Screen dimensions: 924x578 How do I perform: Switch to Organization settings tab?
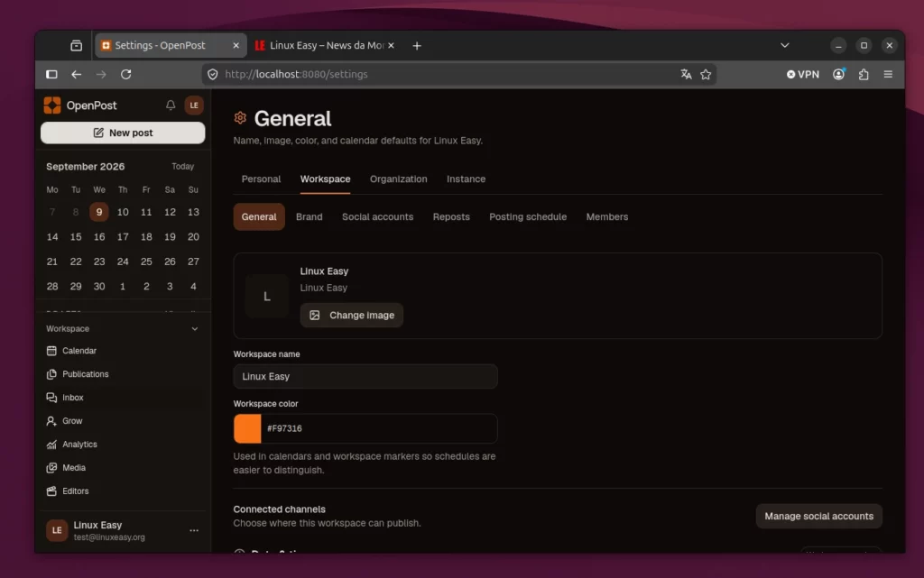click(398, 179)
